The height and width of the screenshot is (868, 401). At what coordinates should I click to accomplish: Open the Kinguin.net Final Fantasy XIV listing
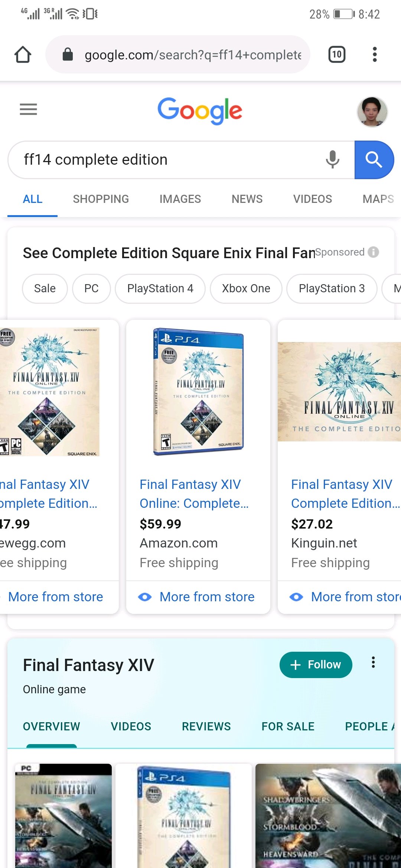pos(342,493)
